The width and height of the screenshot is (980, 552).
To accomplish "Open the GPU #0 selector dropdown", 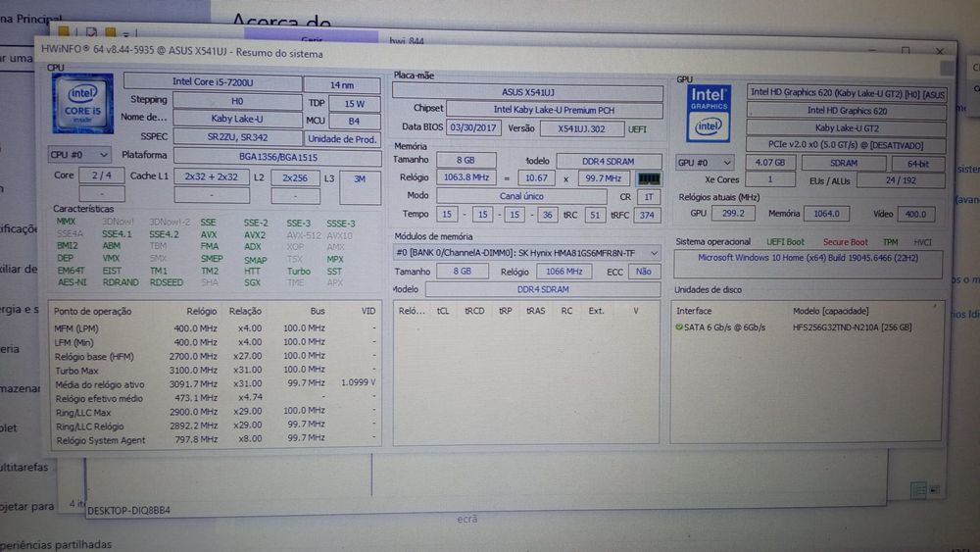I will 704,163.
